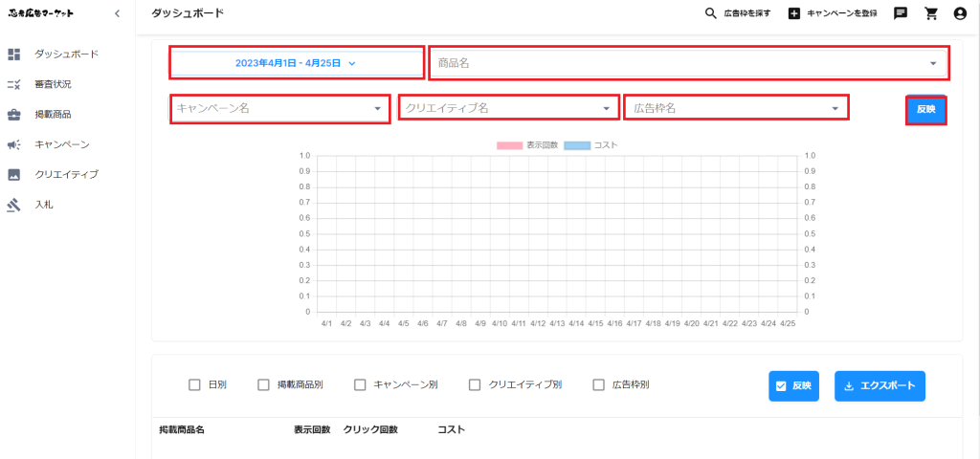
Task: Click 広告枠を探す link in header
Action: tap(746, 13)
